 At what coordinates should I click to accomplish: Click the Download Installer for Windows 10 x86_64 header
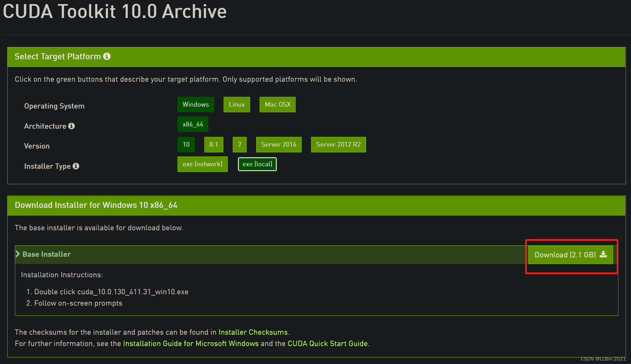(x=96, y=205)
